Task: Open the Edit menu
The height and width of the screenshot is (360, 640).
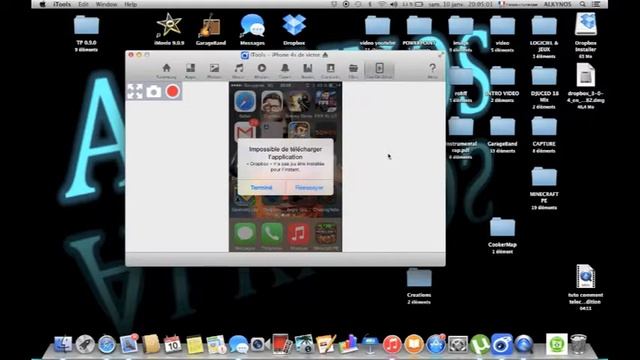Action: point(83,4)
